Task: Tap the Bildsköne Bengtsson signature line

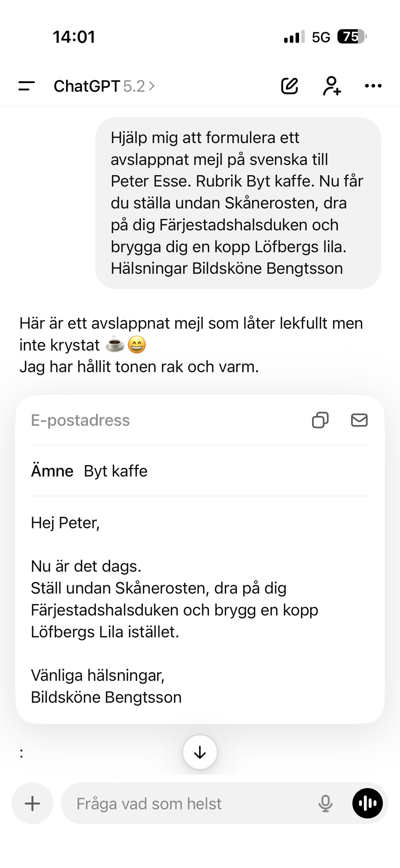Action: (106, 697)
